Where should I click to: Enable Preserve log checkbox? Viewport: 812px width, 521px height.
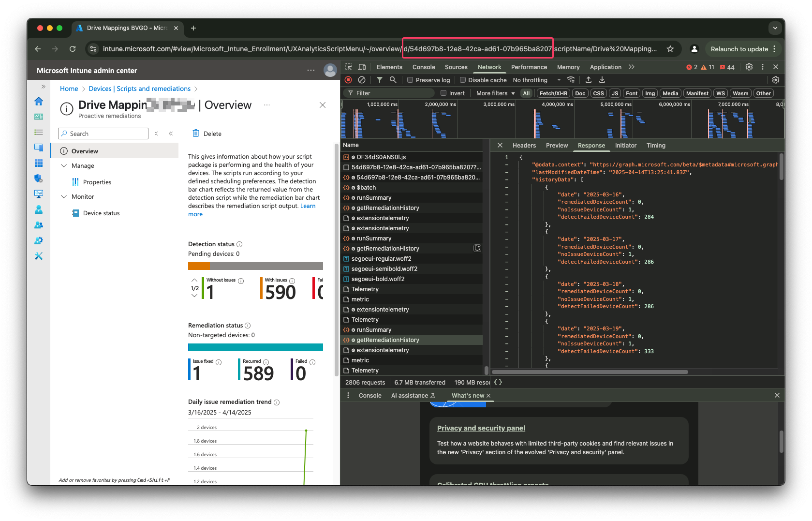[x=410, y=80]
